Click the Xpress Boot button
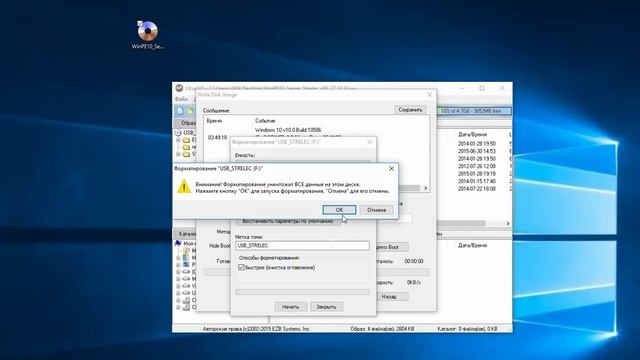The height and width of the screenshot is (360, 640). coord(388,247)
